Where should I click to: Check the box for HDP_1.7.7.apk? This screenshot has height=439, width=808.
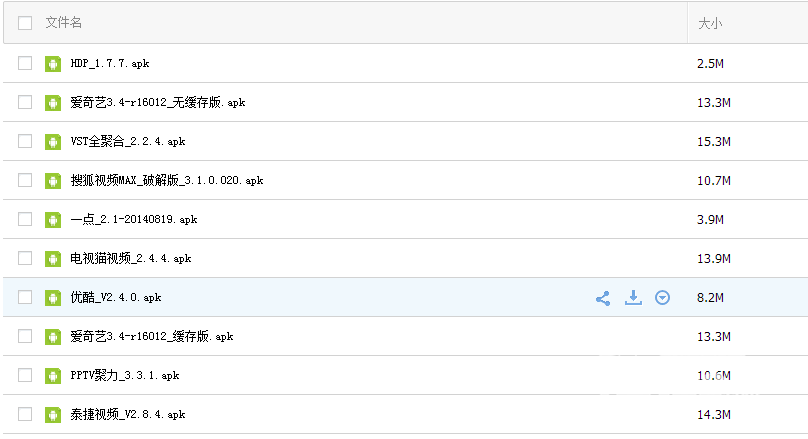[25, 63]
